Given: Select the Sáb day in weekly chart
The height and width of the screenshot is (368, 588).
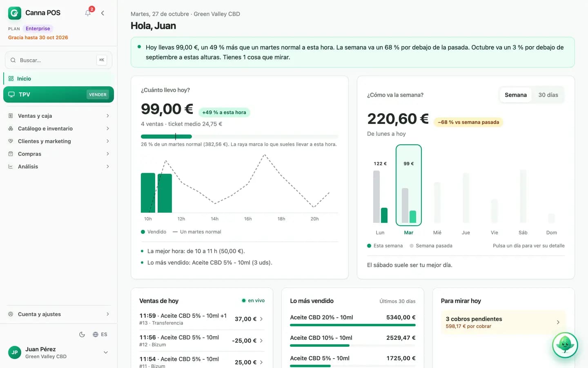Looking at the screenshot, I should coord(523,196).
